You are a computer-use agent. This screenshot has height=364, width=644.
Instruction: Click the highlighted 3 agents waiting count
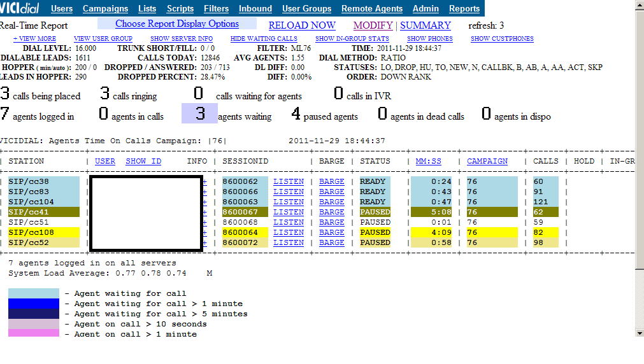pyautogui.click(x=200, y=113)
